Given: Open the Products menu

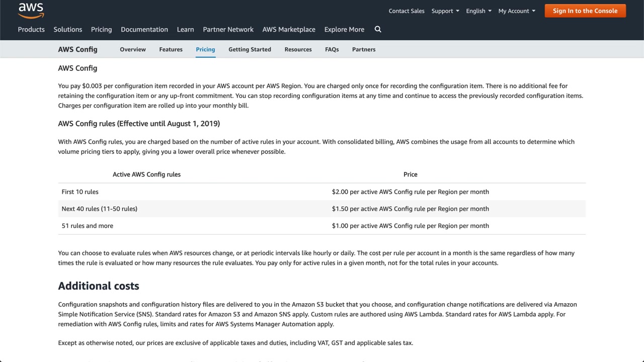Looking at the screenshot, I should pos(31,29).
